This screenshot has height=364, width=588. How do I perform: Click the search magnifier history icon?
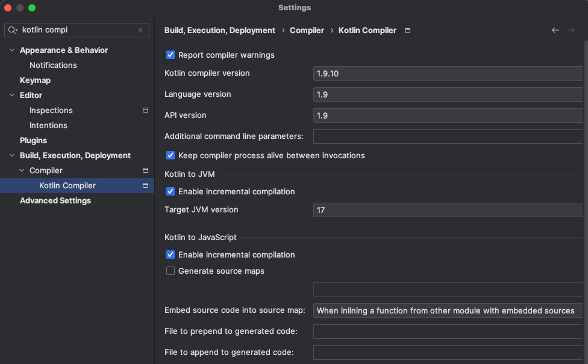tap(13, 30)
